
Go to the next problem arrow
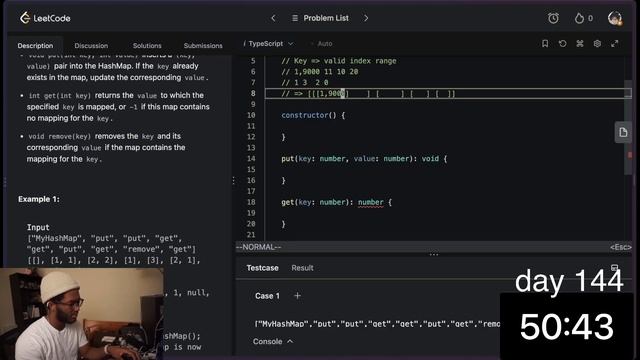click(x=366, y=18)
